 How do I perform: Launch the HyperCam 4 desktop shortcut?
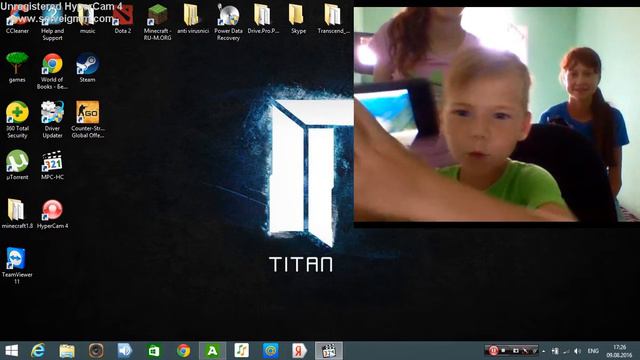52,214
